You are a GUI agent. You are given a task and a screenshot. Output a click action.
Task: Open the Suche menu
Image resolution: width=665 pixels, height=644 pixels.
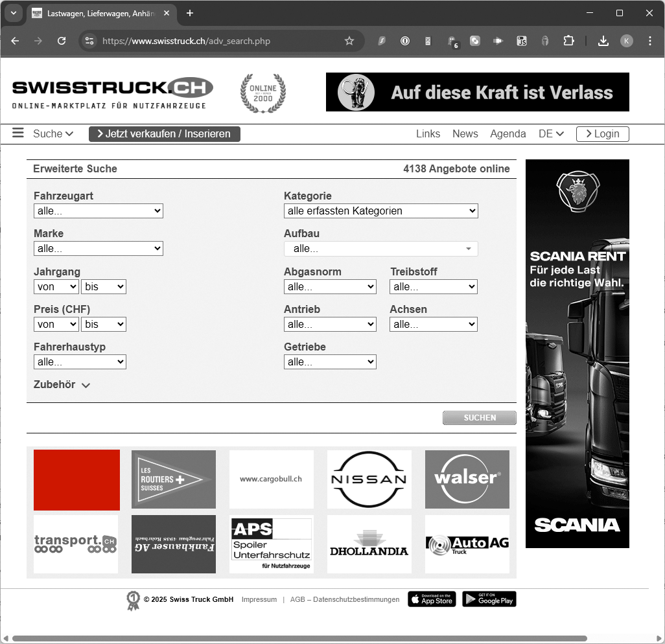53,133
